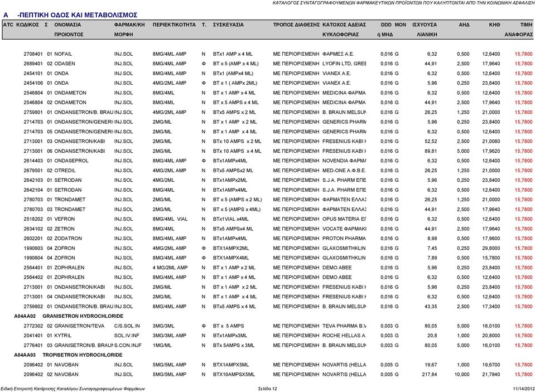Select license holder 'ΦΑΡΜΕΞ Α.Ε.'
The image size is (535, 392).
(338, 54)
